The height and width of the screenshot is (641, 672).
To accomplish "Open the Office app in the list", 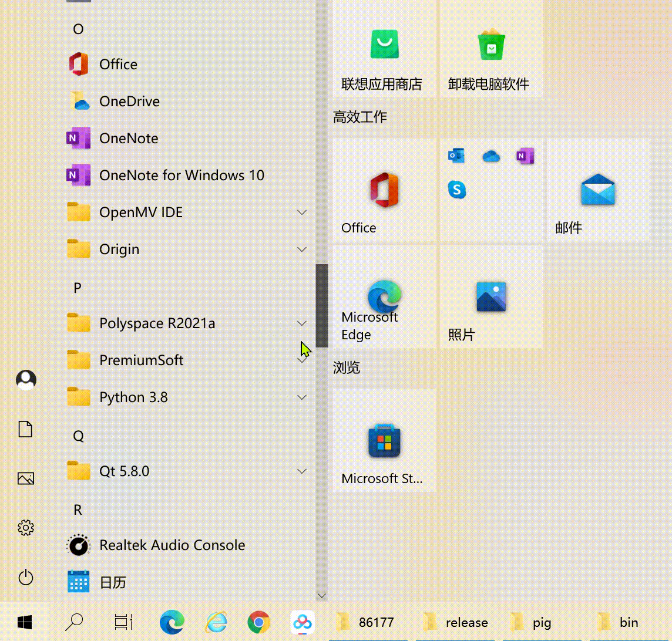I will (118, 65).
